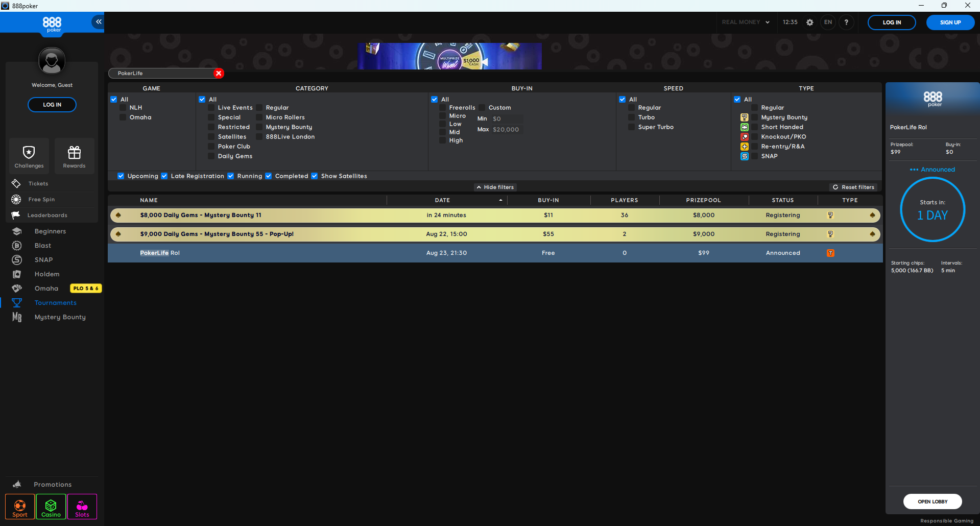Screen dimensions: 980x526
Task: Click orange T icon in PokerLife Rol row
Action: [830, 253]
